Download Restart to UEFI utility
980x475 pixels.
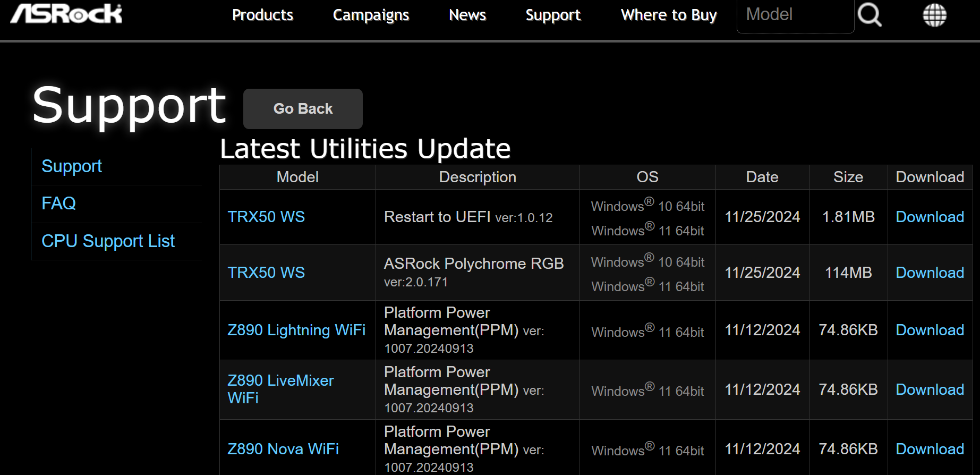(930, 217)
